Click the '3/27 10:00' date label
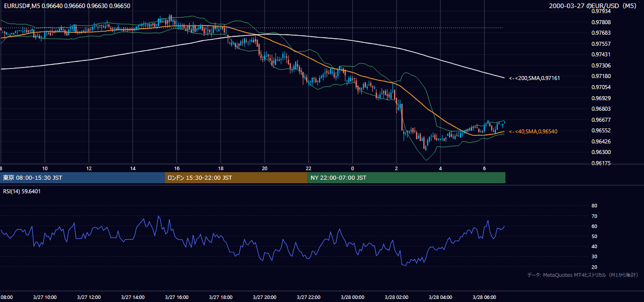The image size is (644, 302). click(x=45, y=297)
